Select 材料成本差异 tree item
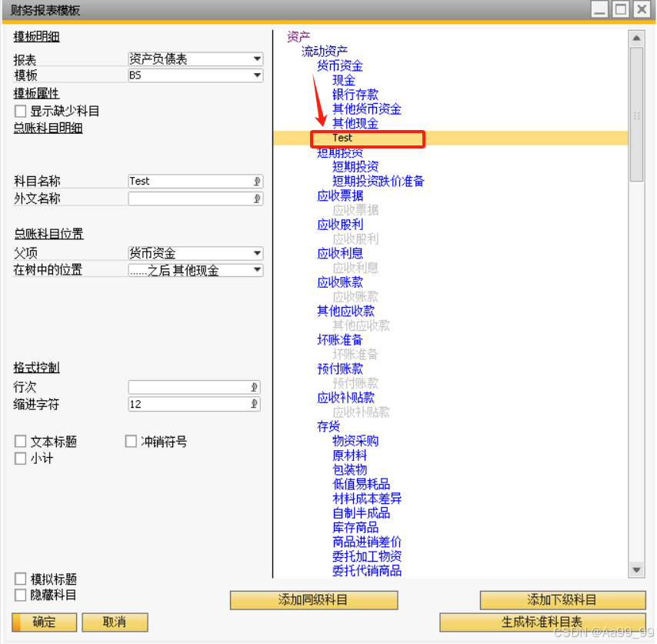Image resolution: width=657 pixels, height=644 pixels. coord(367,499)
